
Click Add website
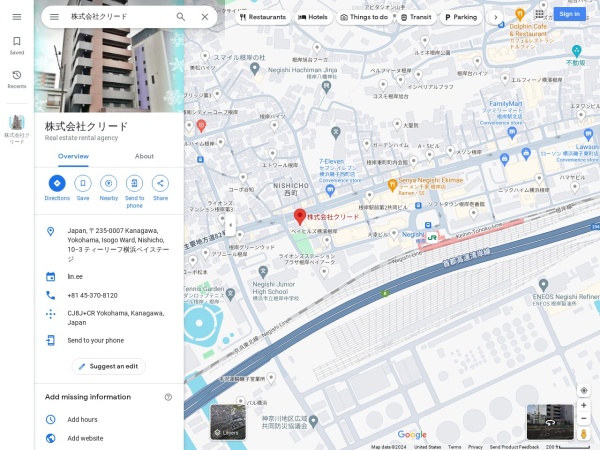coord(109,438)
